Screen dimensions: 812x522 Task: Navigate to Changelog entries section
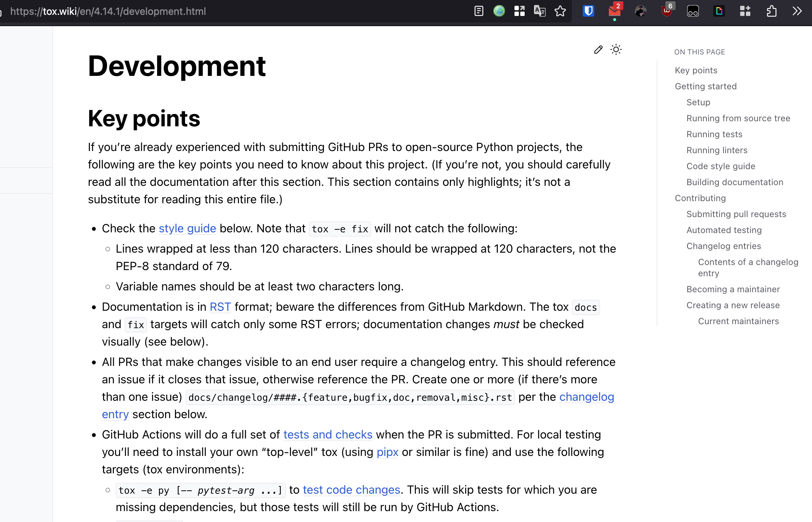coord(723,246)
